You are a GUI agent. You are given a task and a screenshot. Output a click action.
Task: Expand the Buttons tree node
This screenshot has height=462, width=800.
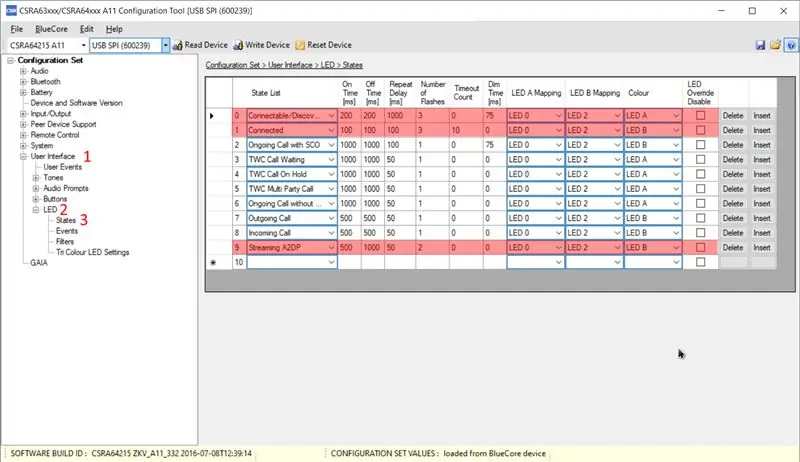(36, 199)
